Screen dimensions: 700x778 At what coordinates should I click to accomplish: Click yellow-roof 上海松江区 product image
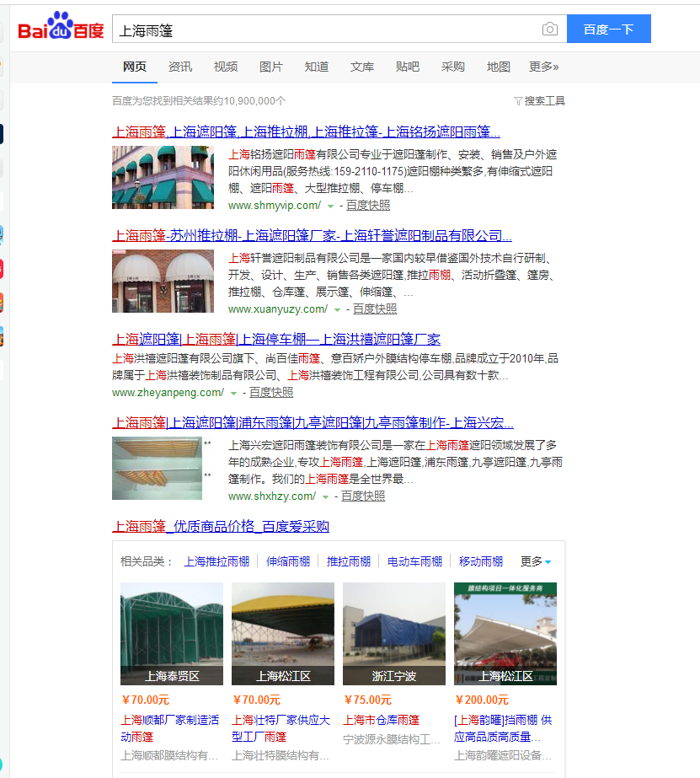coord(283,634)
